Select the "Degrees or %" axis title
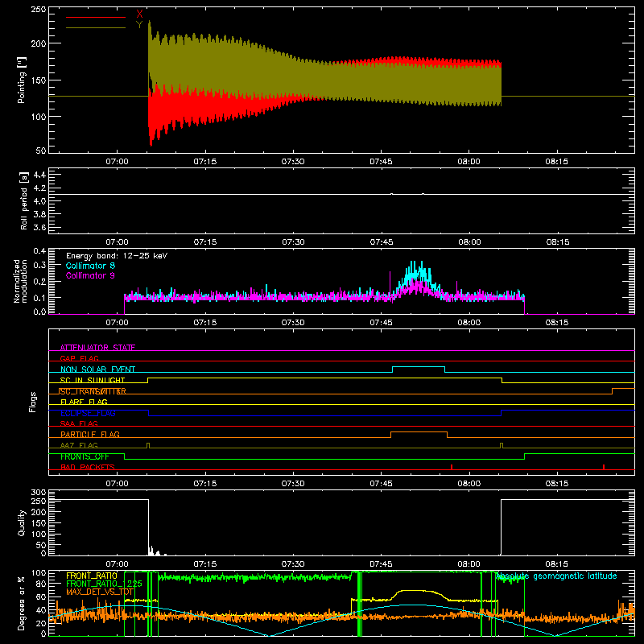The height and width of the screenshot is (644, 644). (22, 604)
